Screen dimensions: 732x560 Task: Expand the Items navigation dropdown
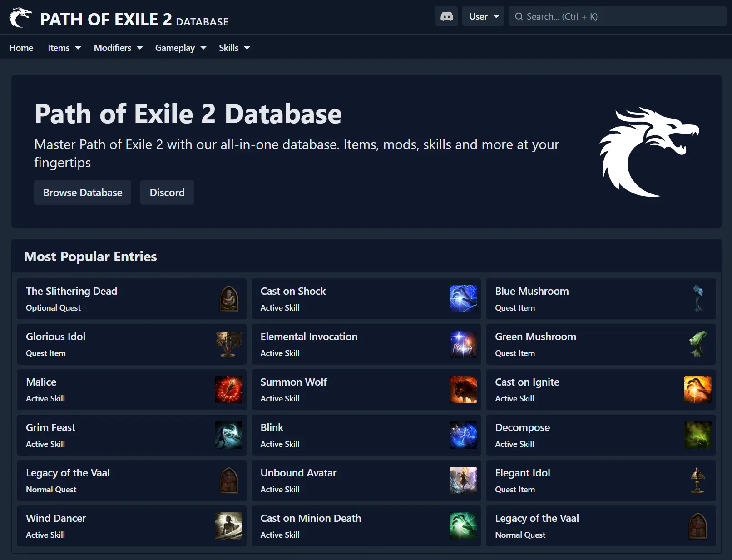64,48
